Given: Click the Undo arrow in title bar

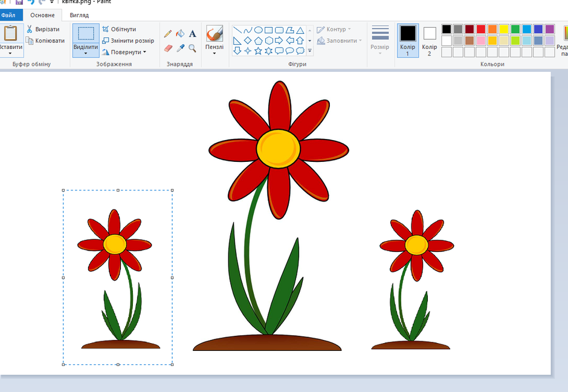Looking at the screenshot, I should coord(31,2).
